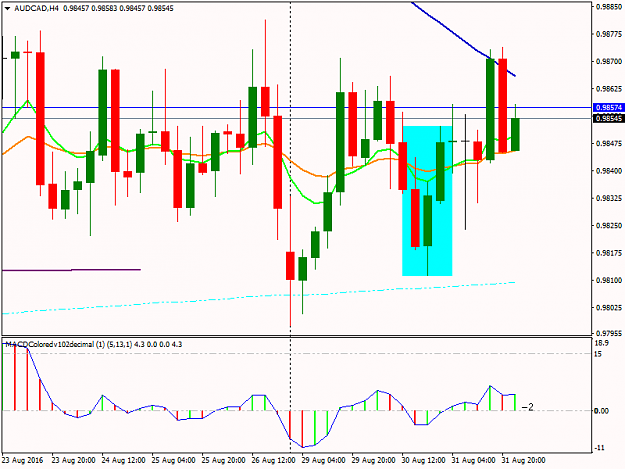Click the '26 Aug 12:00' time label
The width and height of the screenshot is (625, 469).
273,460
